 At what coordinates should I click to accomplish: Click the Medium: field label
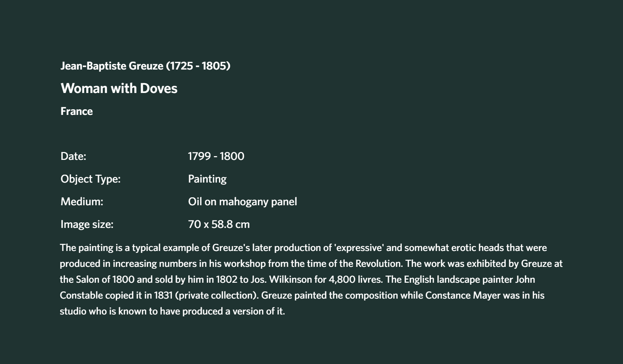tap(82, 201)
